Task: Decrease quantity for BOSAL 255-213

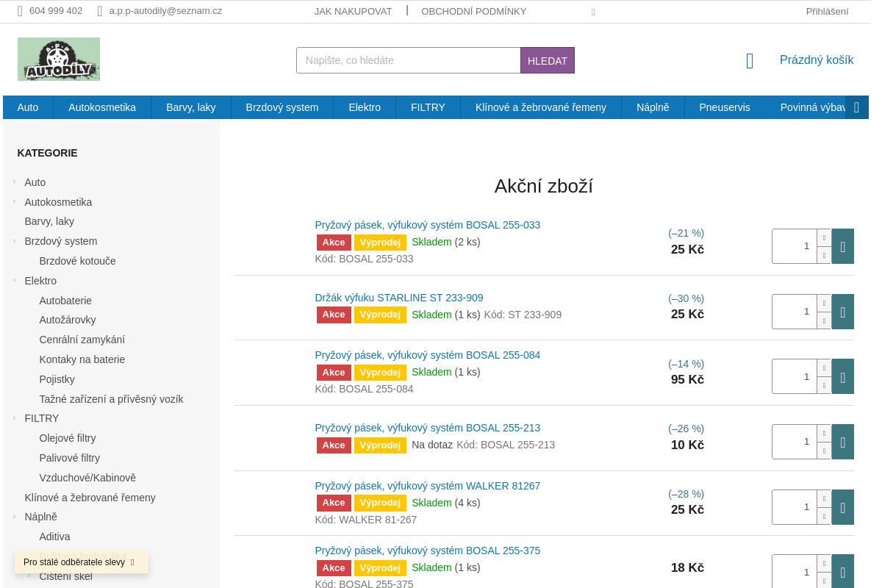Action: 824,451
